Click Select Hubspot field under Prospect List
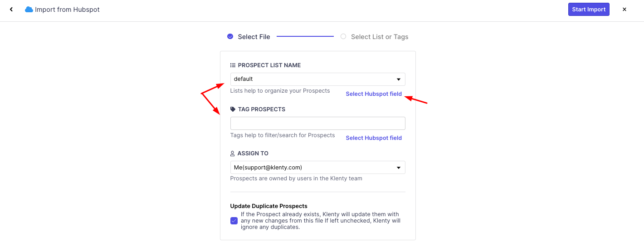Screen dimensions: 644x248 [x=374, y=94]
